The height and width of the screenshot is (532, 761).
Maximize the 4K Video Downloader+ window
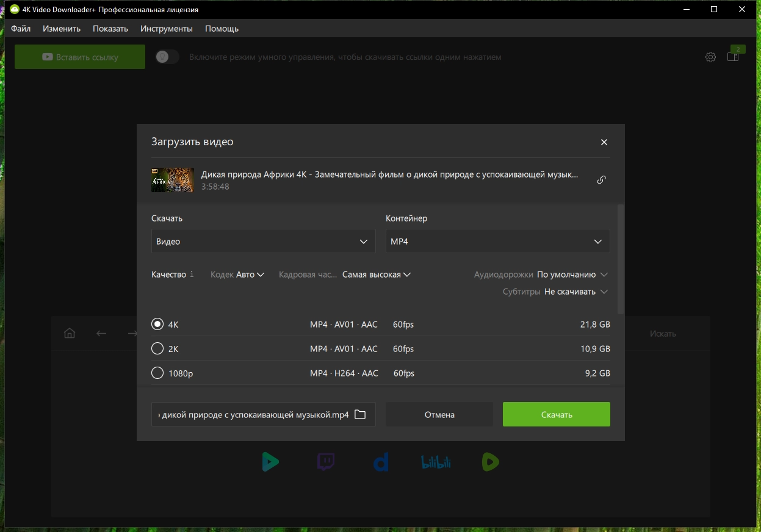tap(714, 10)
